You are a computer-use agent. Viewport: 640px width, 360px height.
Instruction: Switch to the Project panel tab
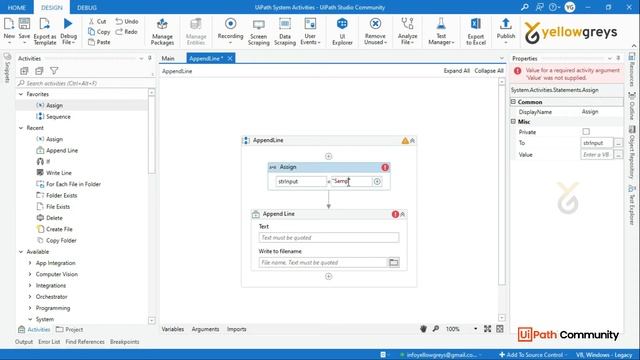(69, 329)
